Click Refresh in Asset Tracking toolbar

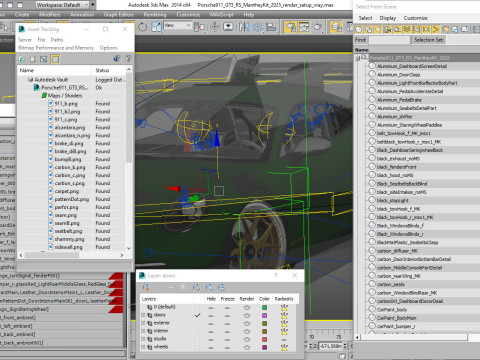[x=22, y=59]
